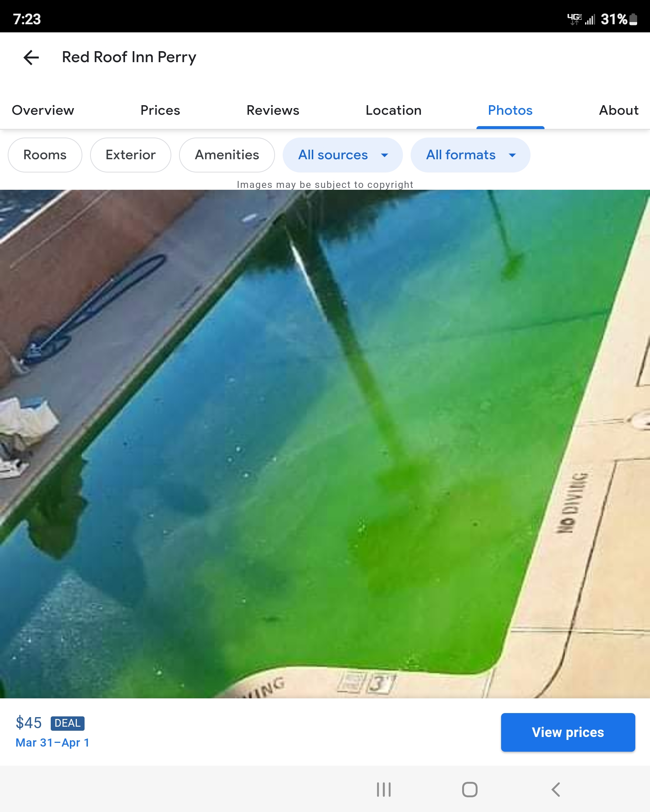Toggle the Rooms photo filter chip
650x812 pixels.
(x=45, y=155)
